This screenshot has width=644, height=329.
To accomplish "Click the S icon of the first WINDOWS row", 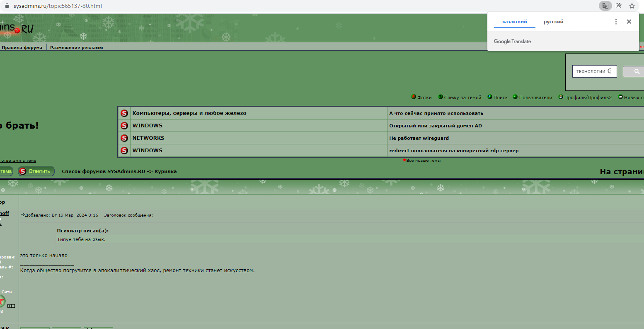I will (124, 125).
